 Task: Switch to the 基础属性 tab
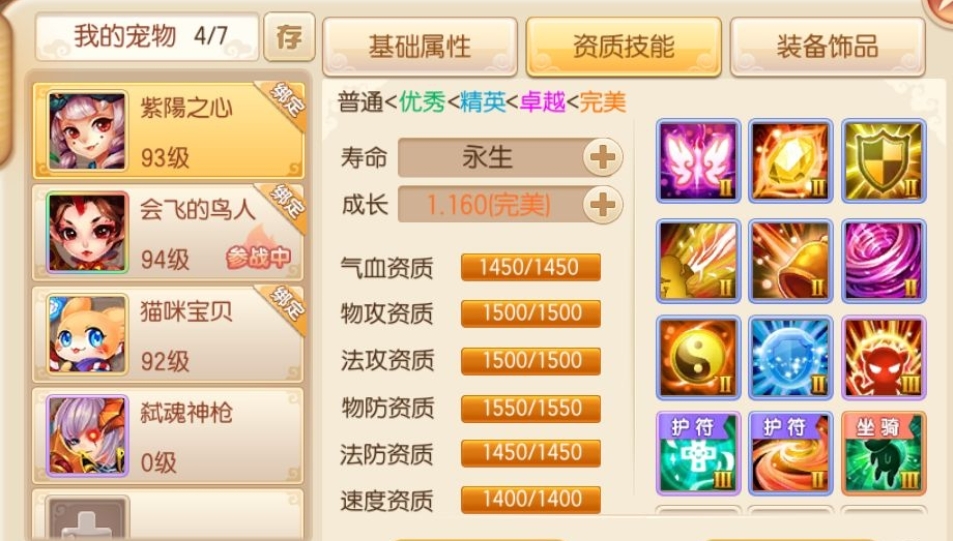click(420, 47)
